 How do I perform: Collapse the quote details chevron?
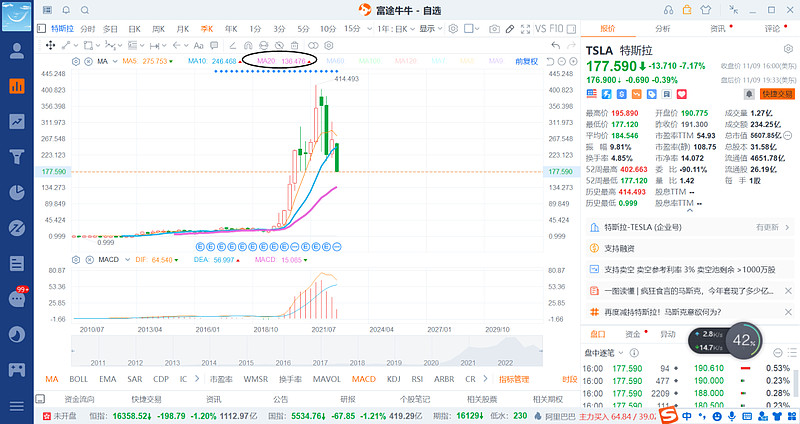point(690,210)
